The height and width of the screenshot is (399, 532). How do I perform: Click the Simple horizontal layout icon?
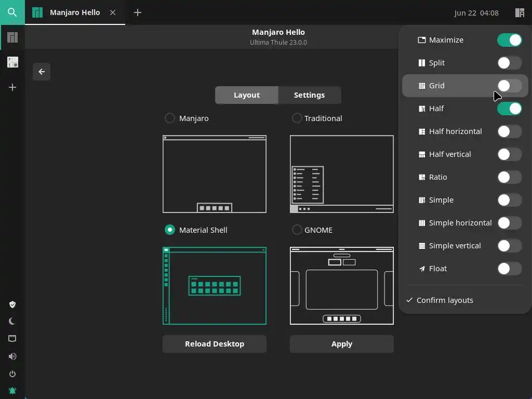point(422,223)
